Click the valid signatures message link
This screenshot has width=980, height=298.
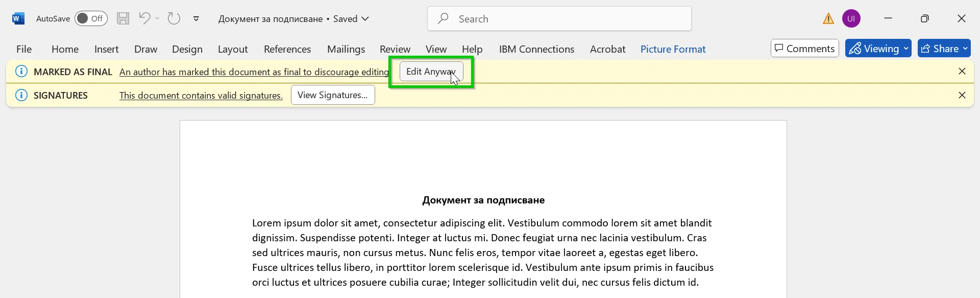pos(201,96)
